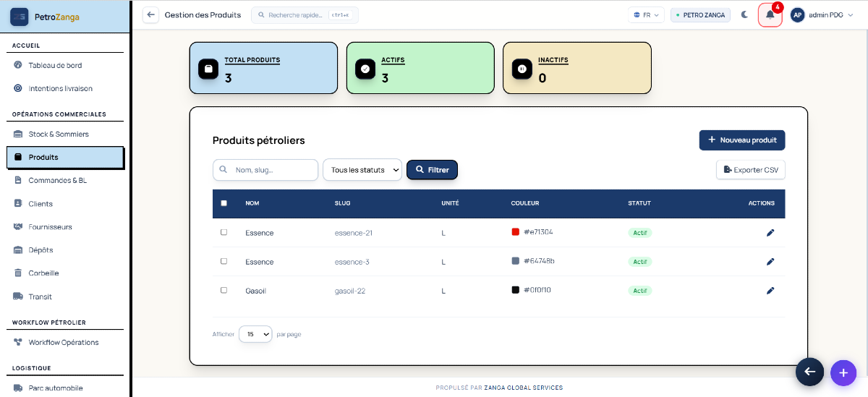The image size is (868, 397).
Task: Tick the checkbox for Gasoil row
Action: coord(224,290)
